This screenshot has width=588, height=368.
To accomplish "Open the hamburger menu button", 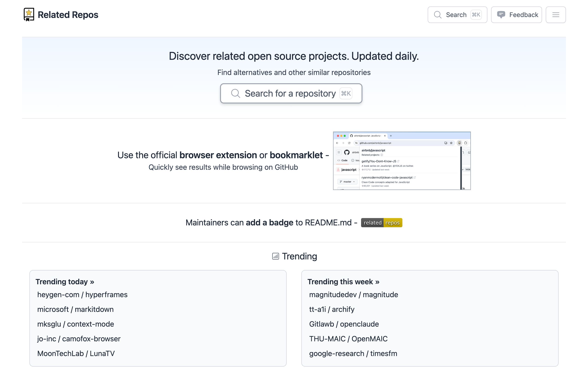I will coord(556,15).
